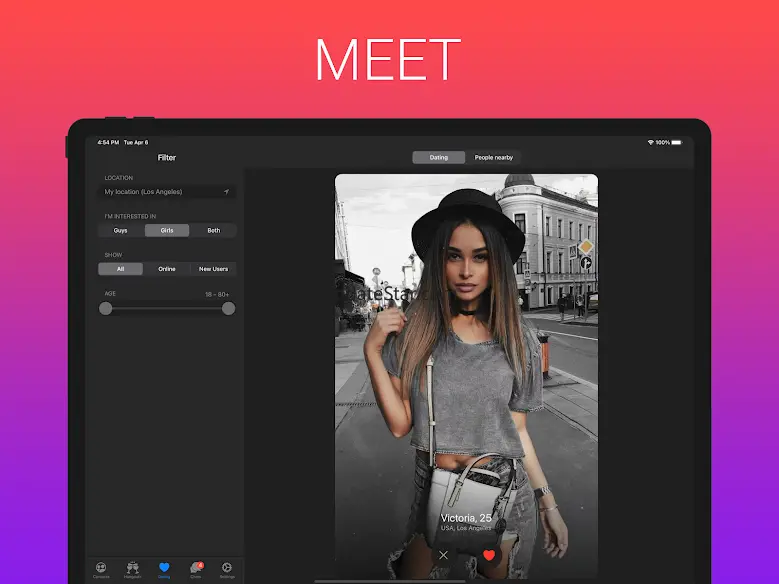
Task: Tap the blue Dating heart icon
Action: click(x=164, y=568)
